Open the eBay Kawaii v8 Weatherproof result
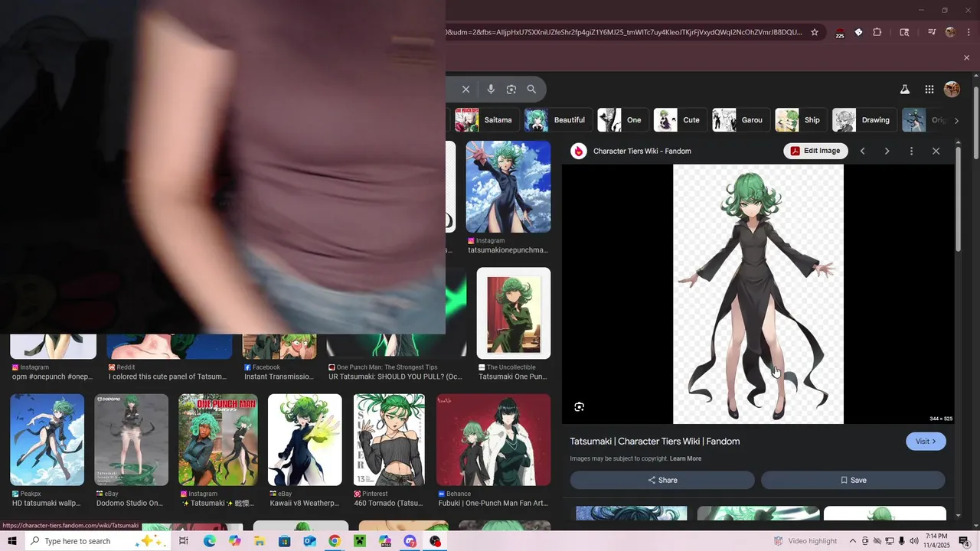980x551 pixels. (x=305, y=439)
